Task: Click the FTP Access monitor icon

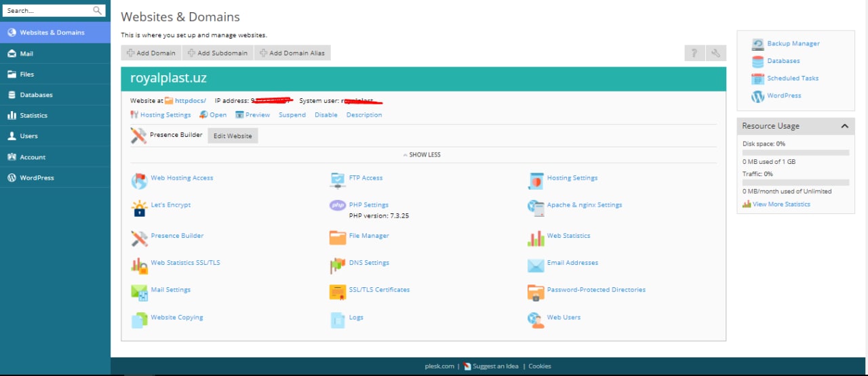Action: click(338, 181)
